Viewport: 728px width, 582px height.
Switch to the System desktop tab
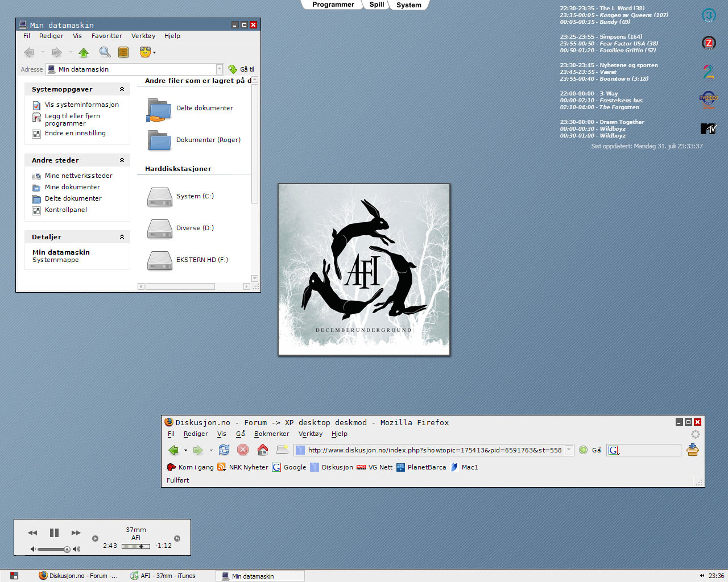pyautogui.click(x=409, y=5)
